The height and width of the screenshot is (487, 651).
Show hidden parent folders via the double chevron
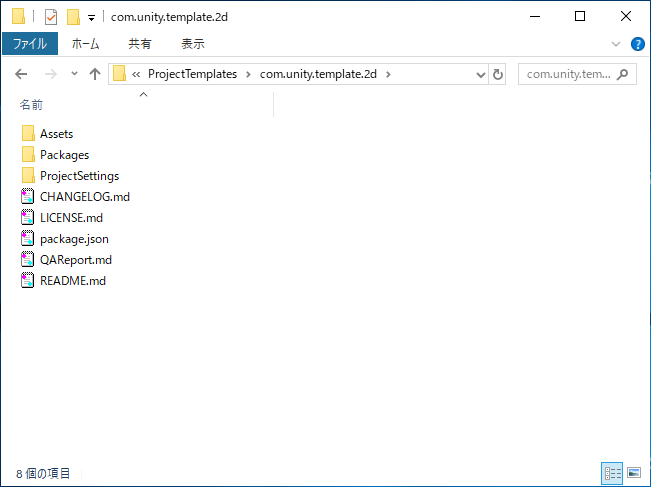[136, 75]
